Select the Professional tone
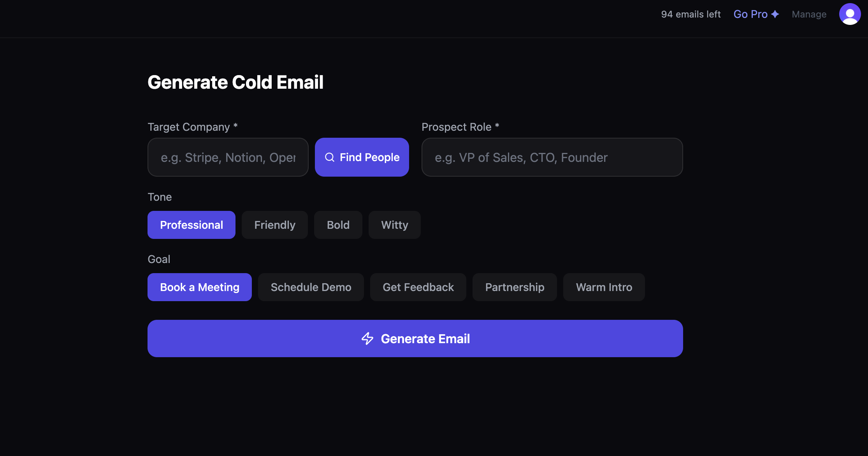868x456 pixels. pos(191,224)
